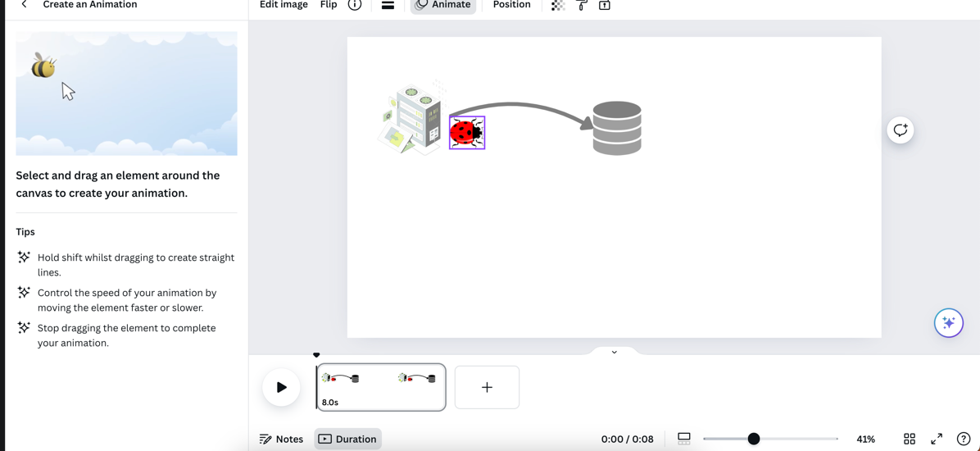Click the Animate button
Viewport: 980px width, 451px height.
coord(443,5)
